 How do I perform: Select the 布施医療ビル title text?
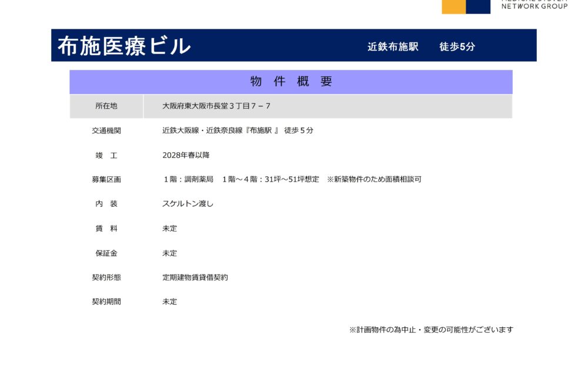click(124, 46)
